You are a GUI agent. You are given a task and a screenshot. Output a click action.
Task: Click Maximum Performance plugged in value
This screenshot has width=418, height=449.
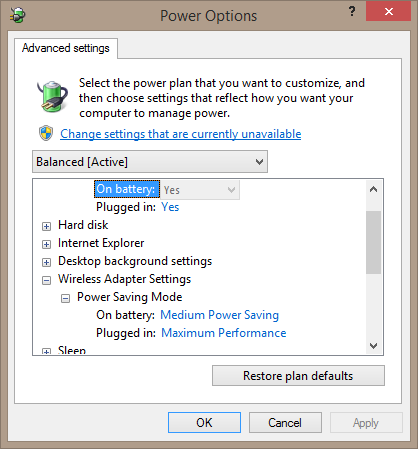(224, 333)
